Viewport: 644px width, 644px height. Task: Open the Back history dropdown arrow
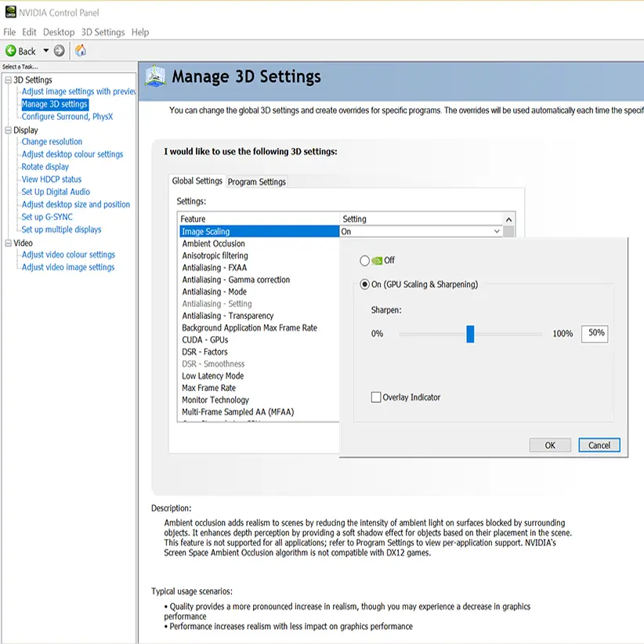click(x=46, y=51)
